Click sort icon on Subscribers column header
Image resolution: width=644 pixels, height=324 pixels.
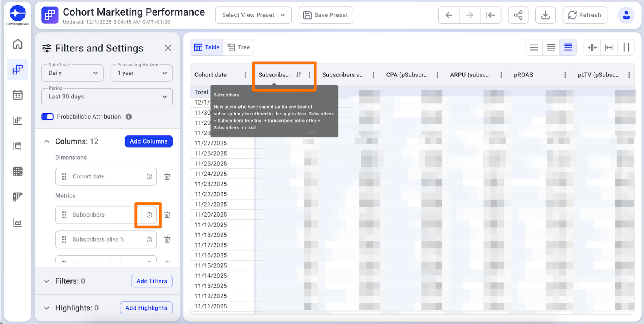[x=298, y=75]
